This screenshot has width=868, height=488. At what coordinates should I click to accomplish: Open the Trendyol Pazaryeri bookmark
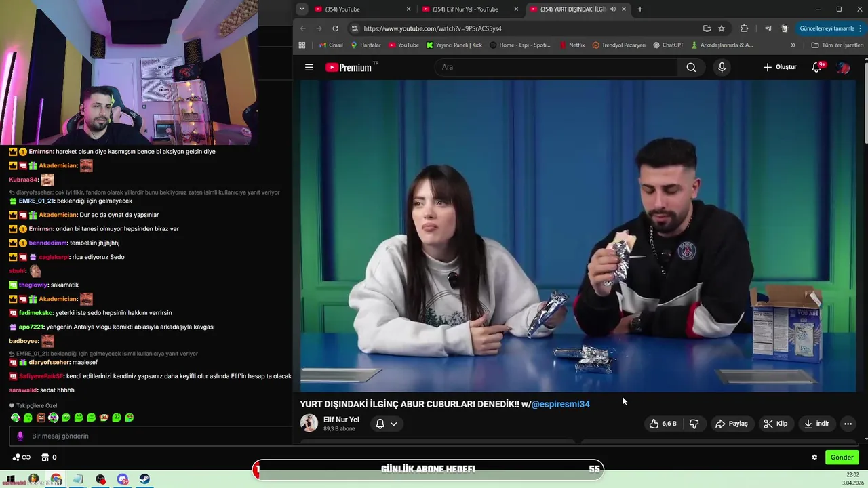click(x=618, y=45)
